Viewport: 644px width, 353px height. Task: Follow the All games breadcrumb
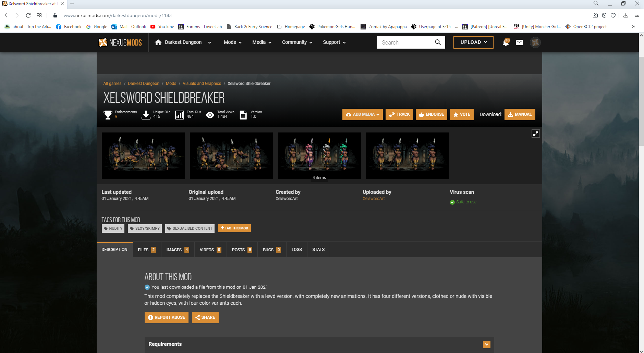[112, 84]
